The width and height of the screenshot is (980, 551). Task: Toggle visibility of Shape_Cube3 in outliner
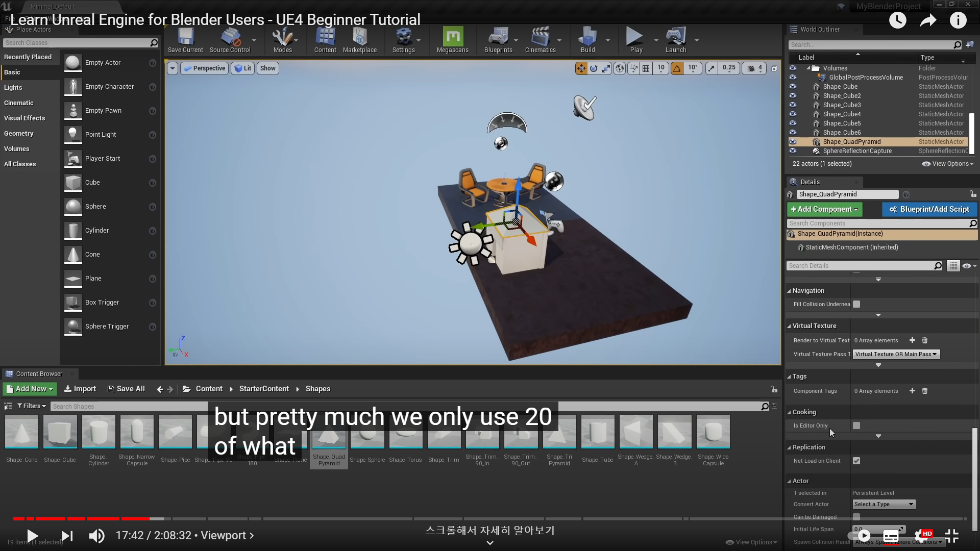click(x=793, y=105)
